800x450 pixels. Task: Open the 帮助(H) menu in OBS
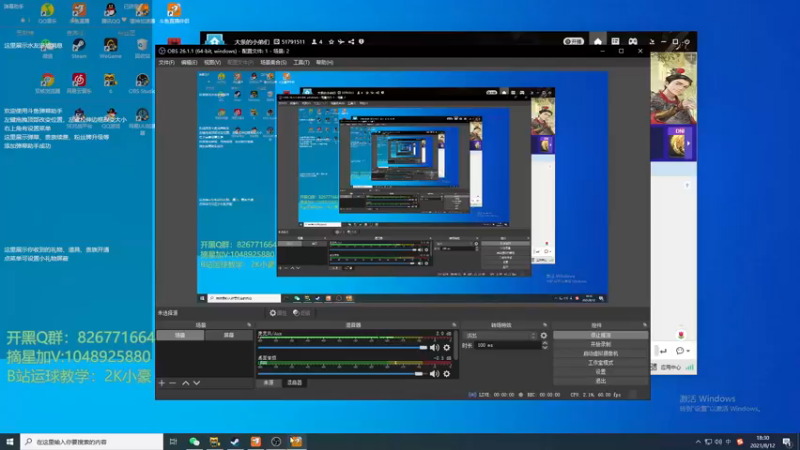click(x=324, y=62)
